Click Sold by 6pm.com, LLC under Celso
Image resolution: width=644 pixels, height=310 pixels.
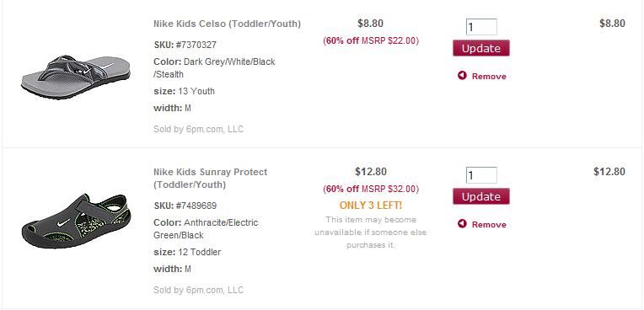point(198,130)
